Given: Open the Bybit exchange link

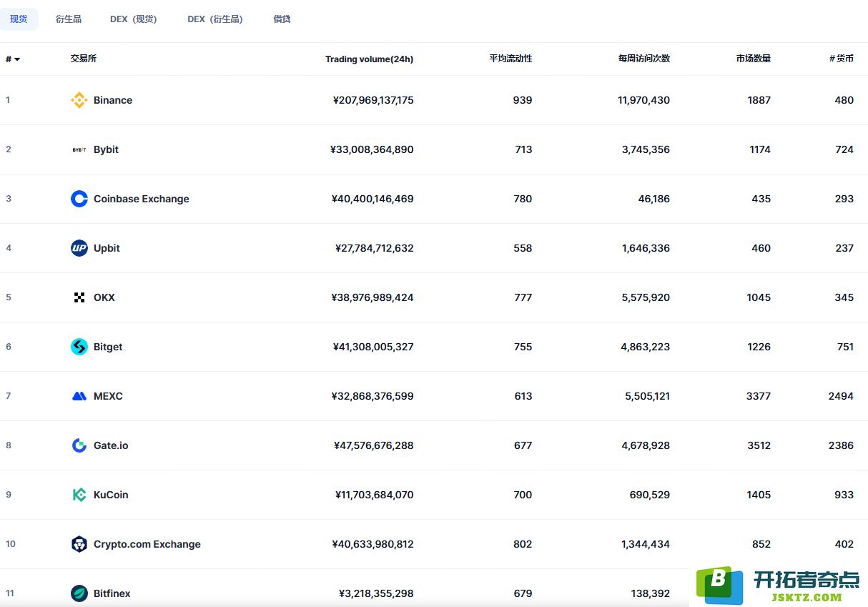Looking at the screenshot, I should [106, 149].
